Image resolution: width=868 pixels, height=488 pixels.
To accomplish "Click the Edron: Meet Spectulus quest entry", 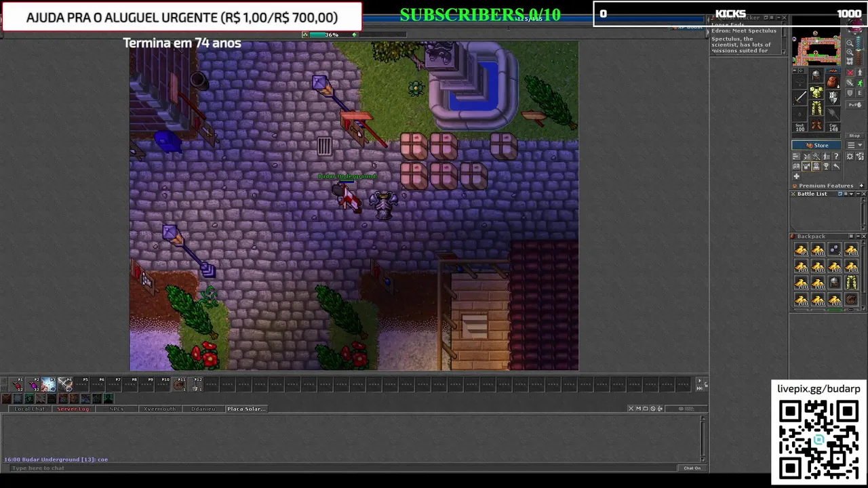I will (x=744, y=31).
